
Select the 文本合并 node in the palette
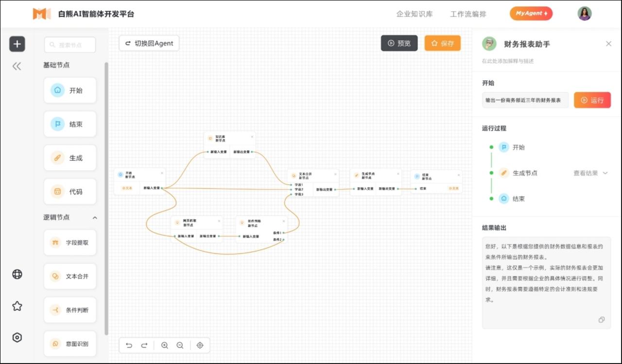coord(70,276)
